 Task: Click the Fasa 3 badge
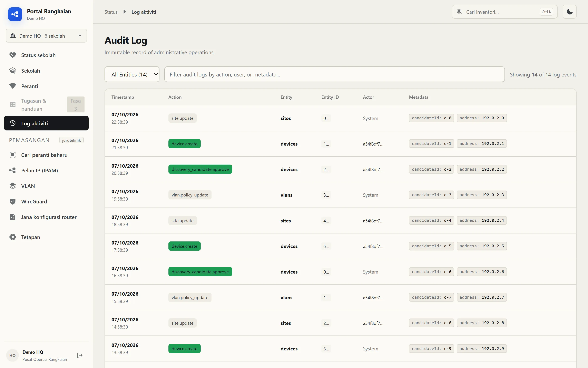(x=76, y=105)
